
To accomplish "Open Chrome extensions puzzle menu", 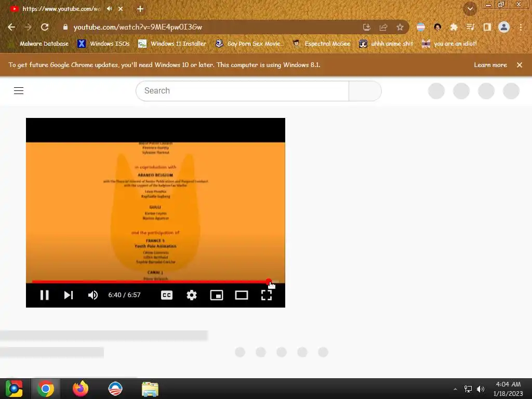I will coord(454,27).
